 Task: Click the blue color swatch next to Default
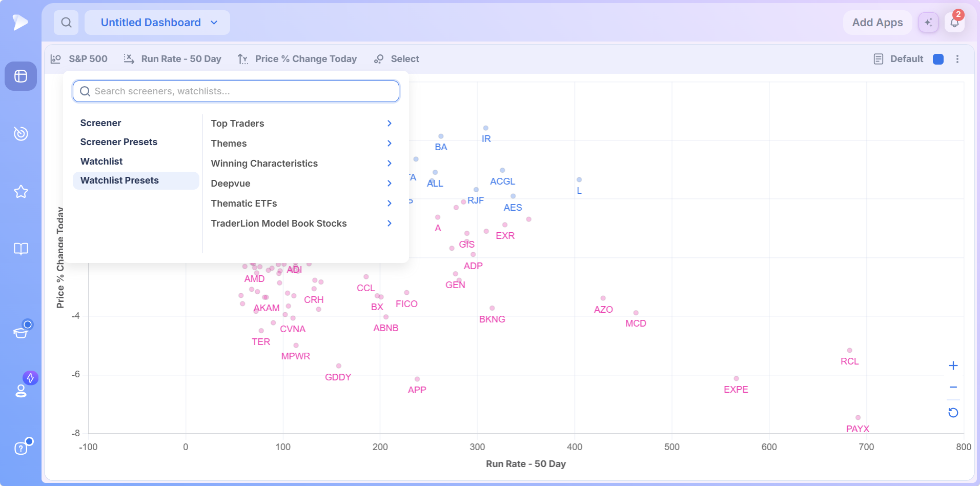click(938, 59)
